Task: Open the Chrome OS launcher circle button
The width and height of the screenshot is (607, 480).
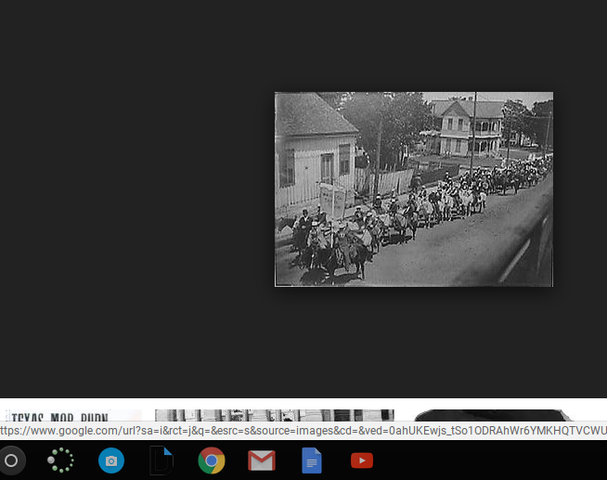Action: point(11,461)
